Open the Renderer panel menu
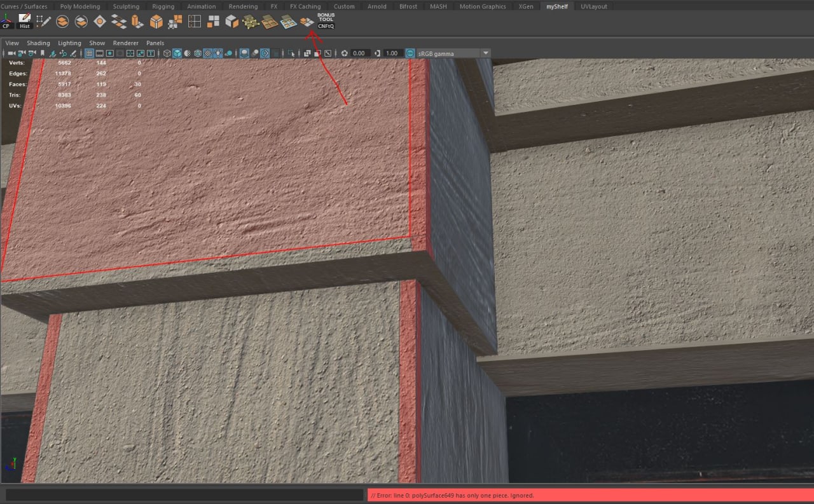814x504 pixels. (125, 43)
